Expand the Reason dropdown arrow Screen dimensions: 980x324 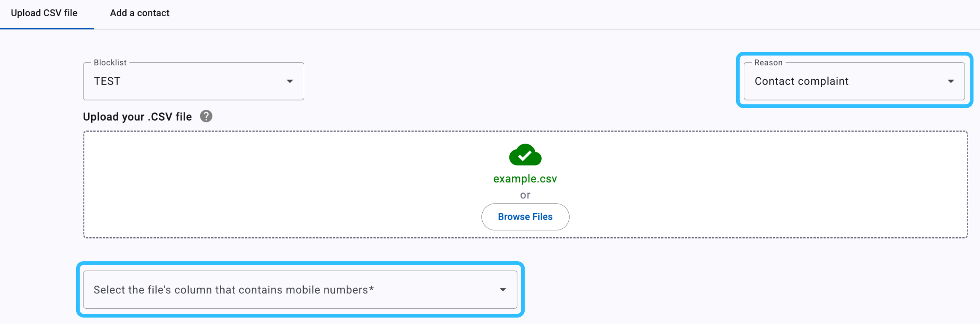coord(950,81)
